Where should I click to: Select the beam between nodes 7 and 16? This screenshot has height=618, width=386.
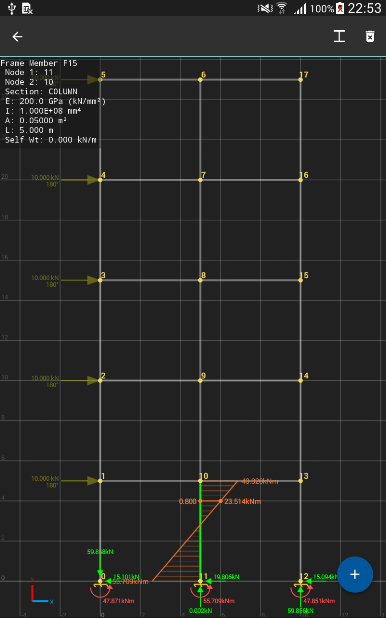[x=250, y=180]
